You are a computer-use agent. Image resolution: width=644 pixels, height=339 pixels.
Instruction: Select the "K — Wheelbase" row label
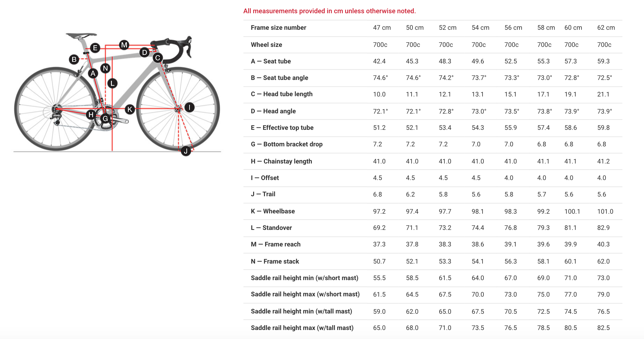click(273, 211)
